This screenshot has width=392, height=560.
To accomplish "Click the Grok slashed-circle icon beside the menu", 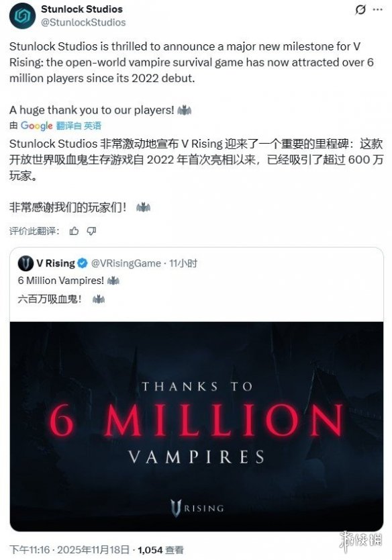I will (x=360, y=9).
